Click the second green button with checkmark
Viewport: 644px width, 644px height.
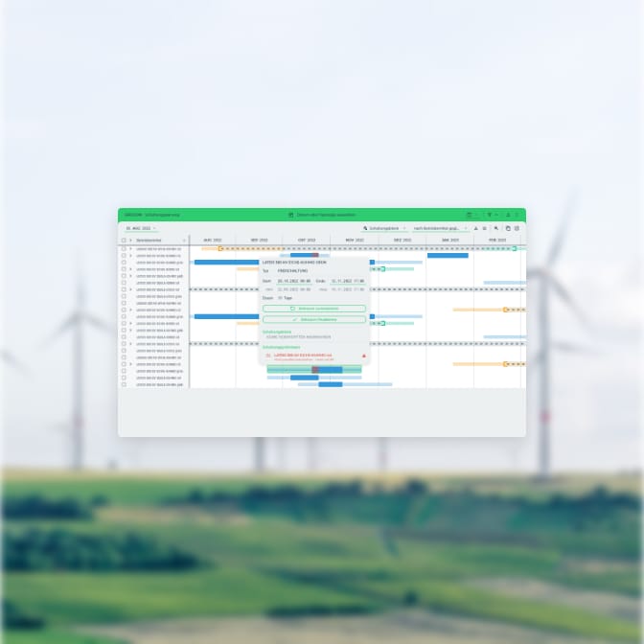coord(314,319)
